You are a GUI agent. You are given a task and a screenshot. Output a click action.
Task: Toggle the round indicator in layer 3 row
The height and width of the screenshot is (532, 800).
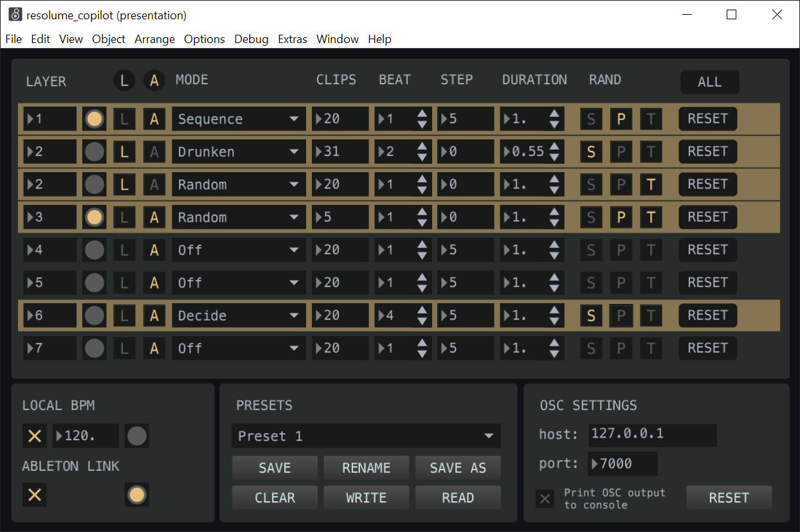95,217
